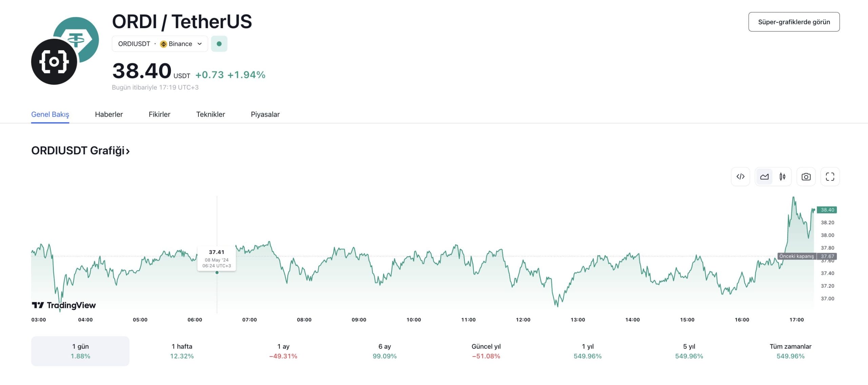Show the Güncel yıl performance range
Image resolution: width=868 pixels, height=385 pixels.
tap(486, 351)
